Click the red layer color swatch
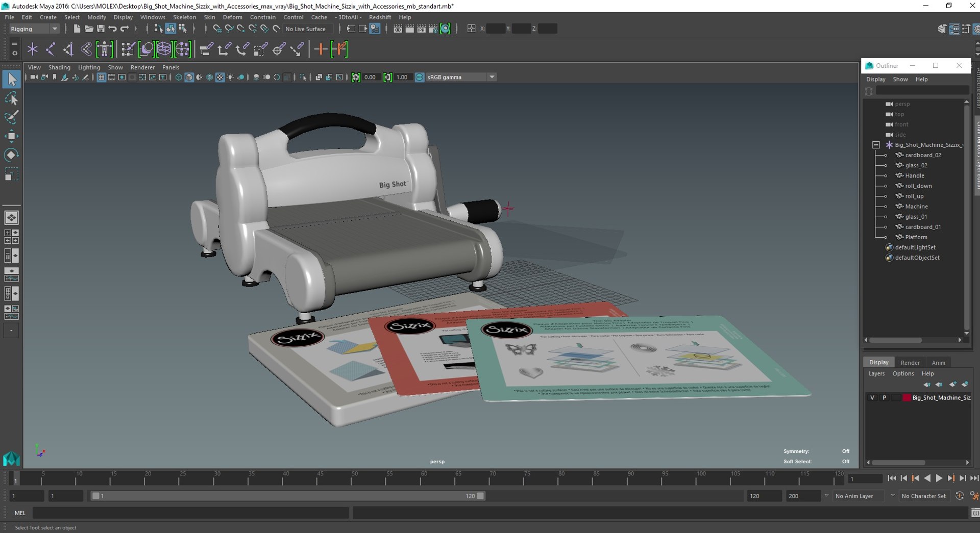The image size is (980, 533). point(906,397)
